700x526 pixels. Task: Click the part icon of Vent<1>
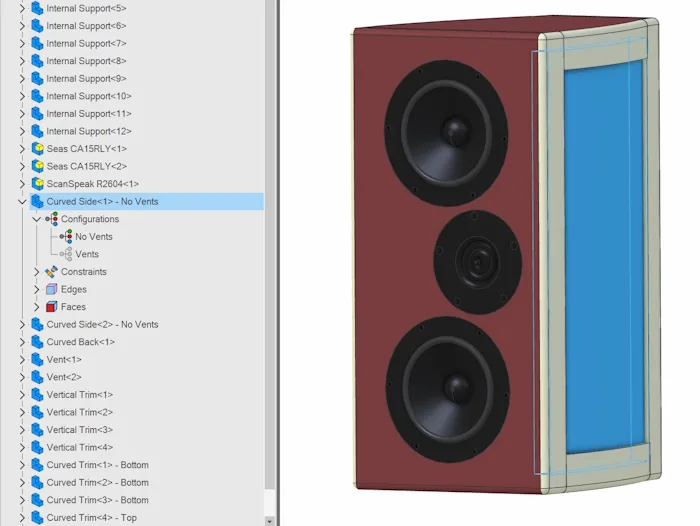pos(38,359)
